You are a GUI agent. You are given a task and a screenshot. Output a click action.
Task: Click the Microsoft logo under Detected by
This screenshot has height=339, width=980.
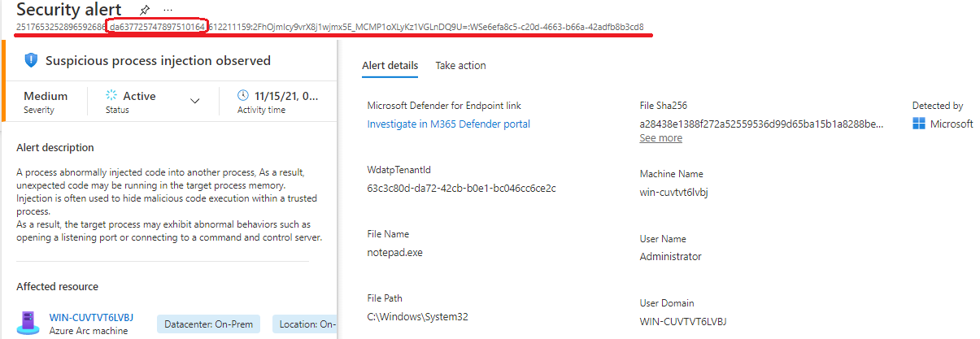click(x=919, y=124)
